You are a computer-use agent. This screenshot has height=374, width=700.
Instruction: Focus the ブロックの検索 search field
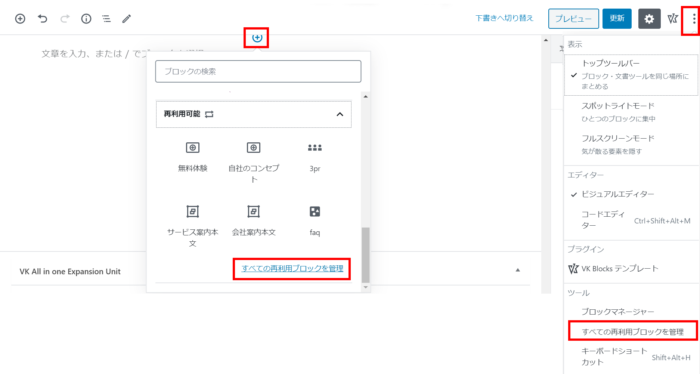tap(258, 71)
